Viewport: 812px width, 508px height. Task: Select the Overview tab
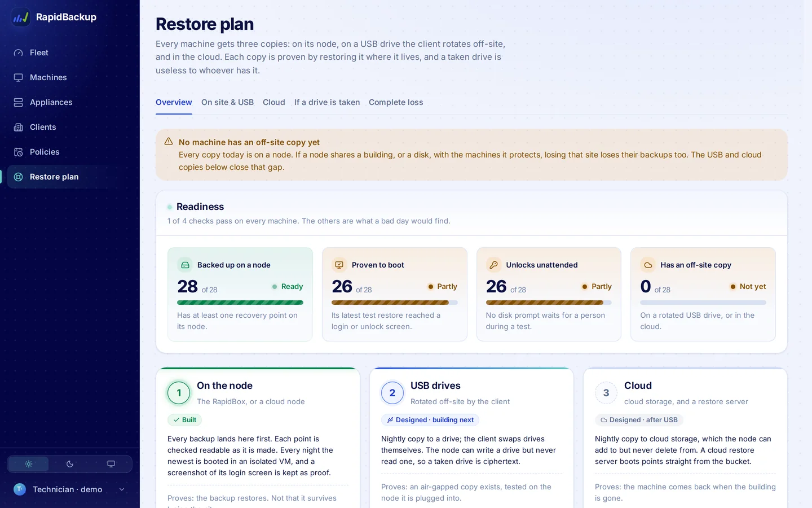tap(174, 102)
